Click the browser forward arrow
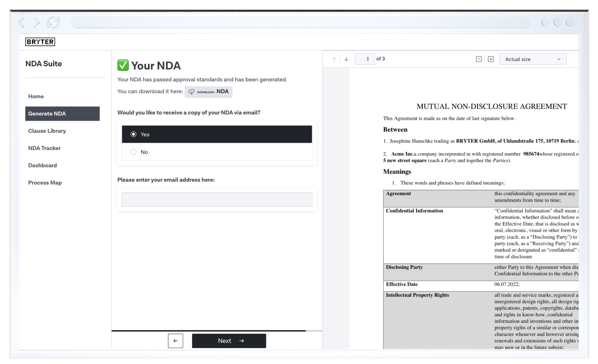Image resolution: width=598 pixels, height=364 pixels. (36, 23)
